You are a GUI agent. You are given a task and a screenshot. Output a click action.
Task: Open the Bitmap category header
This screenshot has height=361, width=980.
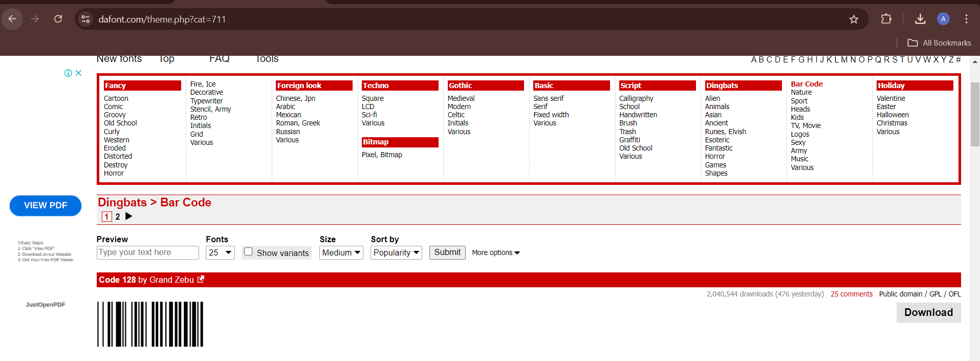point(400,142)
